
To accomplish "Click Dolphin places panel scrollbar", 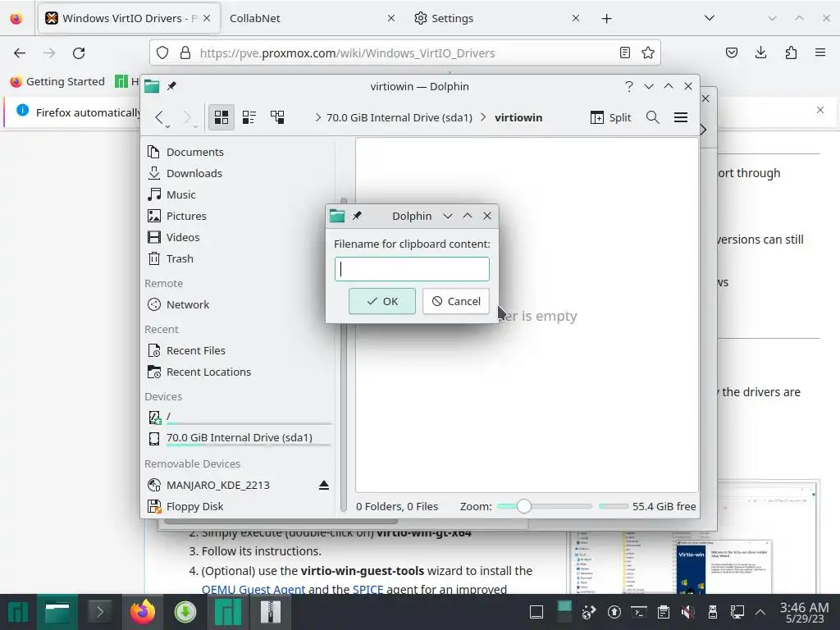I will click(344, 354).
